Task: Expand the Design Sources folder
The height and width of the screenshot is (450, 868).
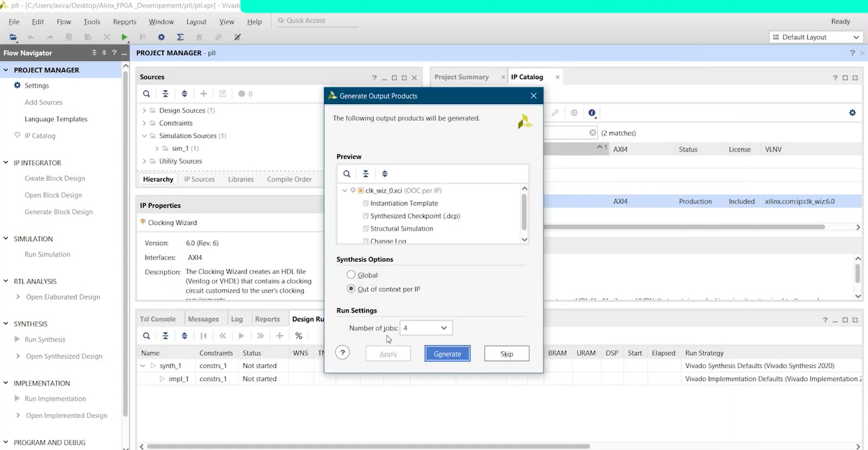Action: [x=144, y=110]
